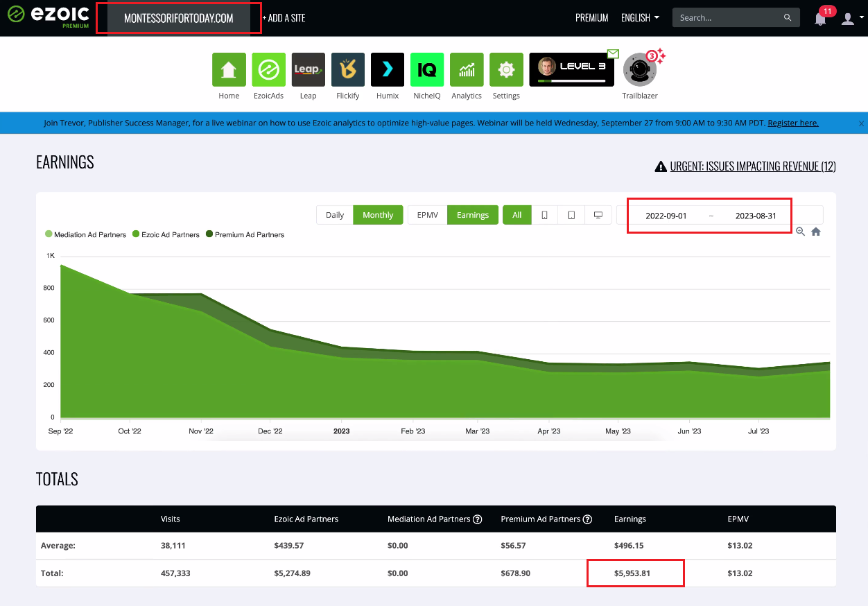Select average Ezoic Ad Partners $439.57
Image resolution: width=868 pixels, height=606 pixels.
289,546
